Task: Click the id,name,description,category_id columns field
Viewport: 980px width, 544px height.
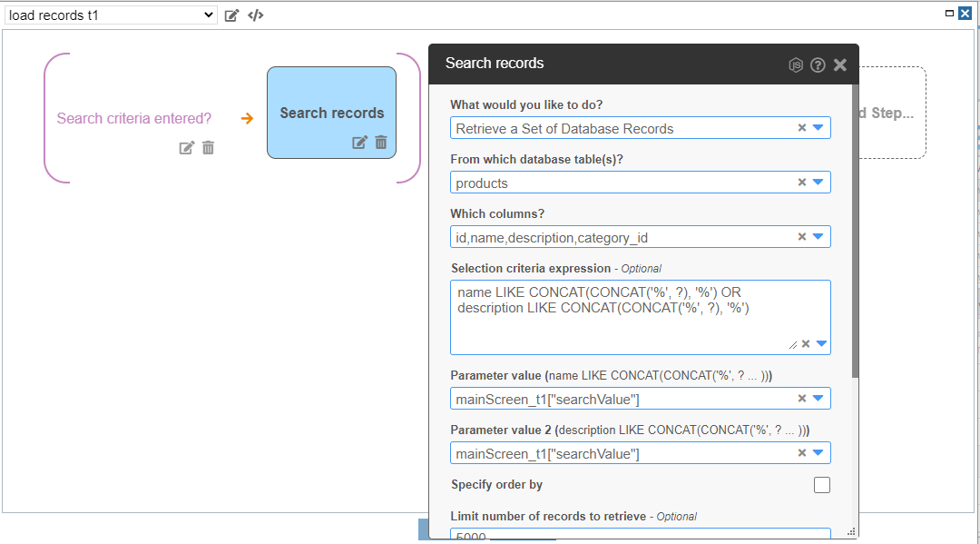Action: click(x=640, y=237)
